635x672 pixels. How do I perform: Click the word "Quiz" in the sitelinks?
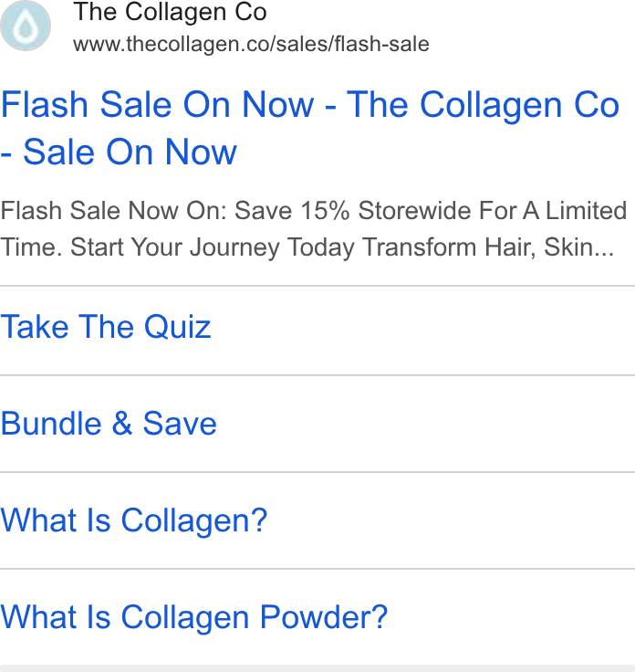click(177, 327)
